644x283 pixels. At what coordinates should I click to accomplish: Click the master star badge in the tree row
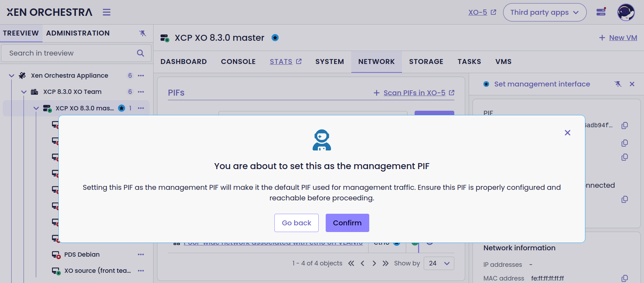pos(122,108)
